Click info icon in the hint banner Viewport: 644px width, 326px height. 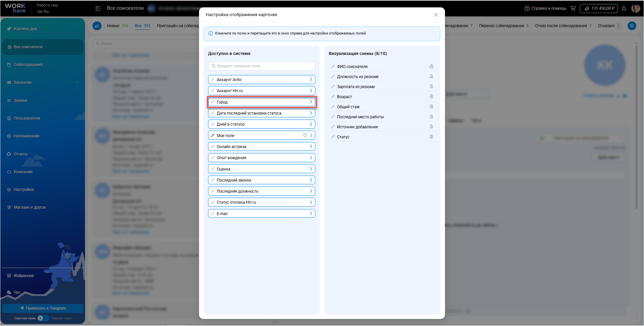211,34
